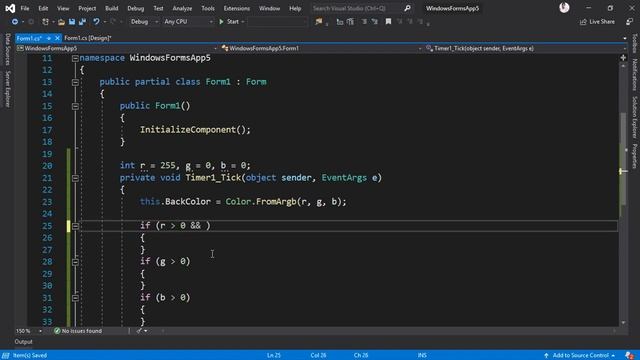The image size is (640, 360).
Task: Open the View menu
Action: click(x=63, y=8)
